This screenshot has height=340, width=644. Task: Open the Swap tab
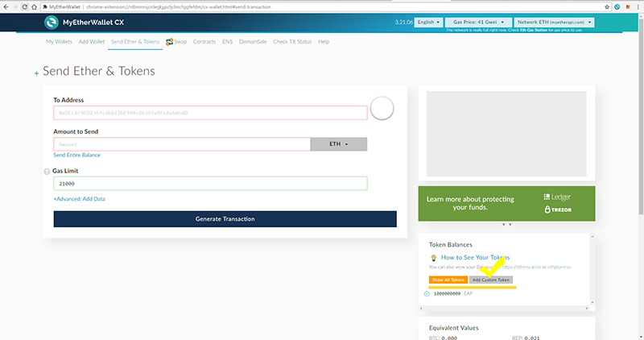tap(176, 42)
